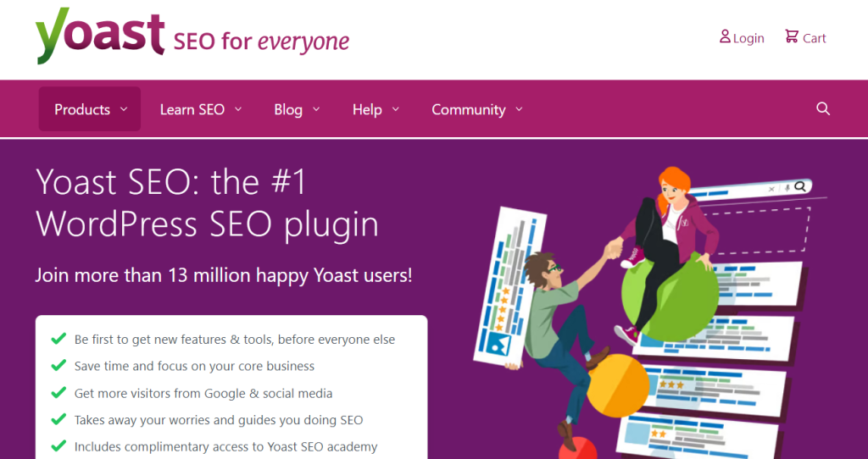868x459 pixels.
Task: Click checkmark beside 'Takes away your worries'
Action: click(x=58, y=419)
